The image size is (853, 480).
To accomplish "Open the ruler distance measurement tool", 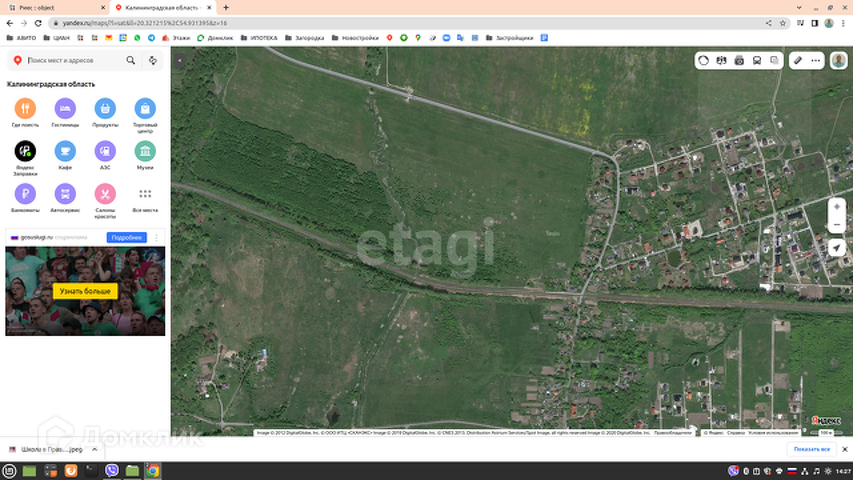I will [x=798, y=60].
